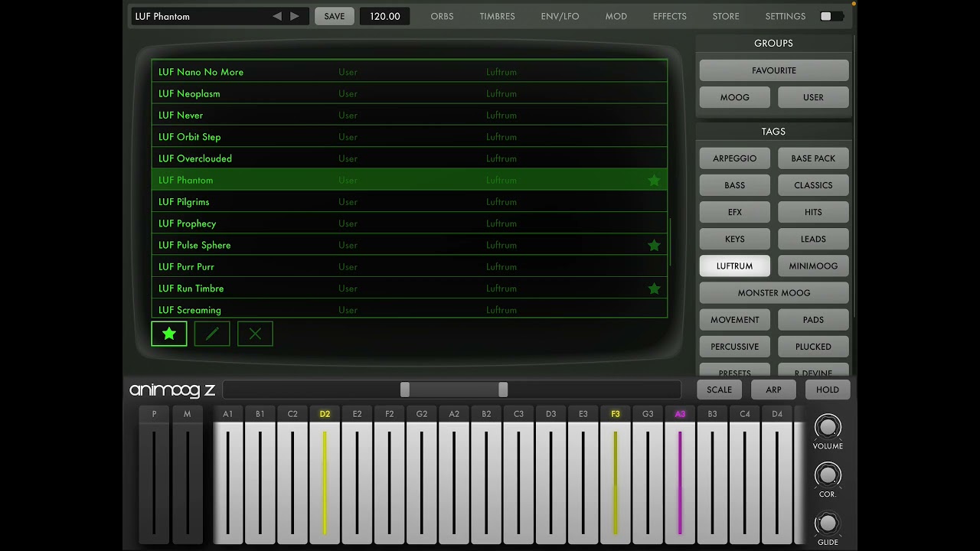The image size is (980, 551).
Task: Select the MINIMOOG tag
Action: coord(813,266)
